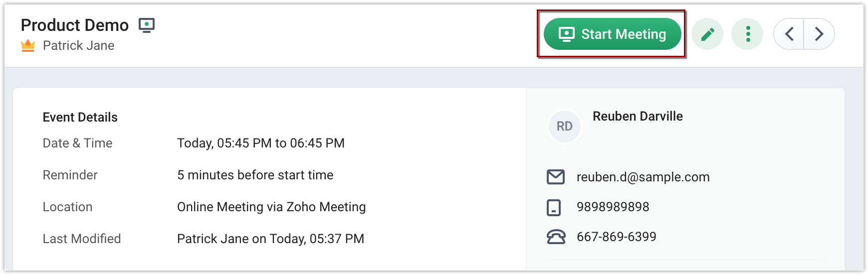Click phone number 667-869-6399
The height and width of the screenshot is (275, 868).
pyautogui.click(x=617, y=237)
